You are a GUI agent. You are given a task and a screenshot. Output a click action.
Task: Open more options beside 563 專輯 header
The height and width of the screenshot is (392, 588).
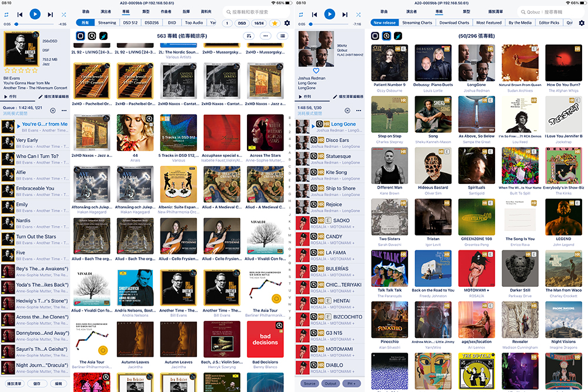(x=266, y=36)
